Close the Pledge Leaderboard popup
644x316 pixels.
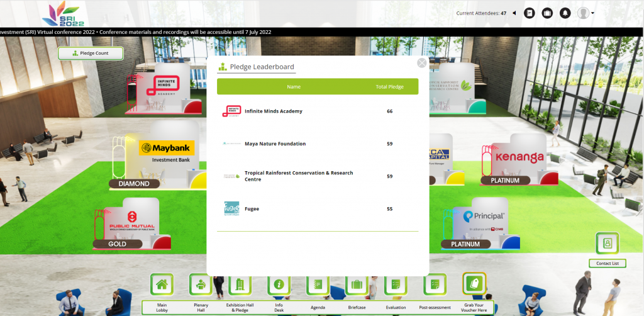(422, 63)
